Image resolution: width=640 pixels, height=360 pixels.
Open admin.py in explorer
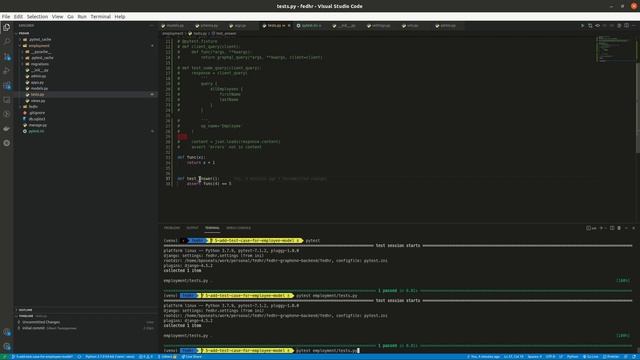coord(38,76)
